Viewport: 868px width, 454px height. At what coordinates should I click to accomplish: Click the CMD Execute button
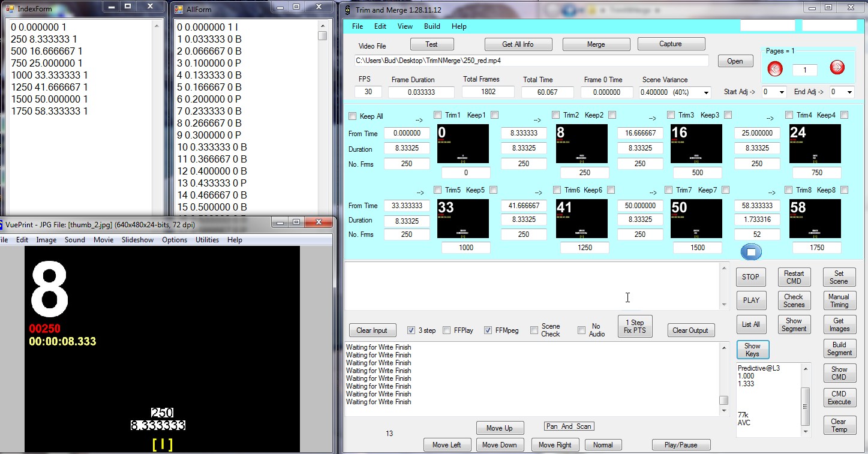pos(839,398)
